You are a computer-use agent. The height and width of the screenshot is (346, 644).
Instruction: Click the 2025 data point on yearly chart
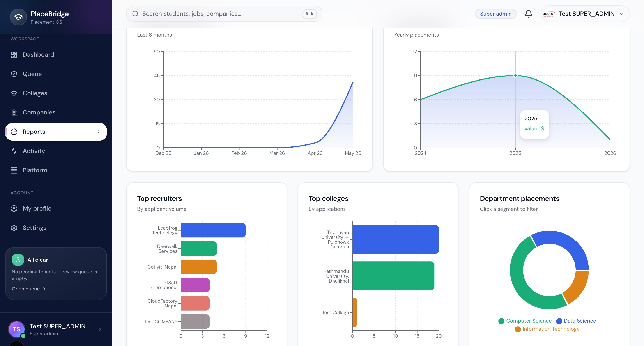point(515,76)
